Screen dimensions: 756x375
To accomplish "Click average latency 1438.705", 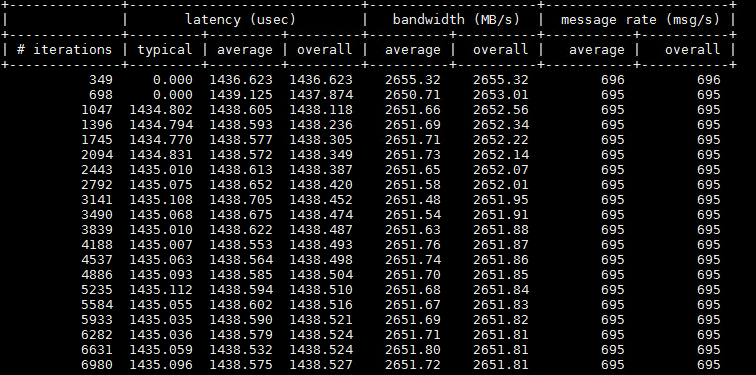I will [241, 200].
